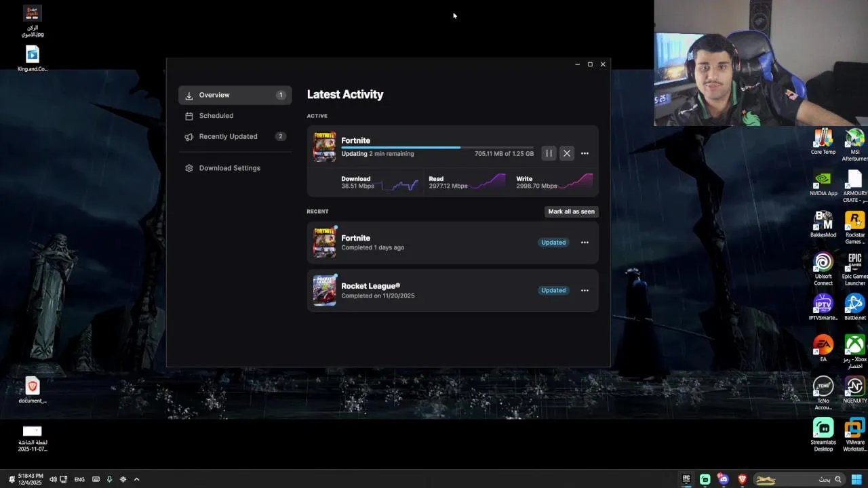Click the Write speed graph
The width and height of the screenshot is (868, 488).
(576, 182)
